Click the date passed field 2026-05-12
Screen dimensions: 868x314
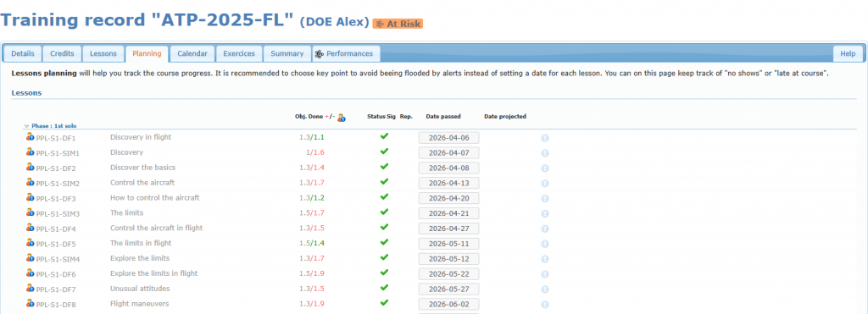tap(448, 259)
